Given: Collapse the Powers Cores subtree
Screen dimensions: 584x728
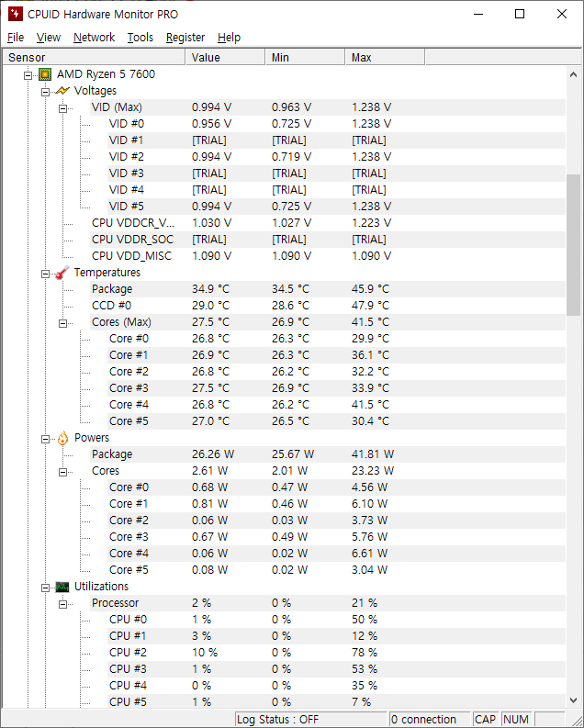Looking at the screenshot, I should pyautogui.click(x=63, y=471).
